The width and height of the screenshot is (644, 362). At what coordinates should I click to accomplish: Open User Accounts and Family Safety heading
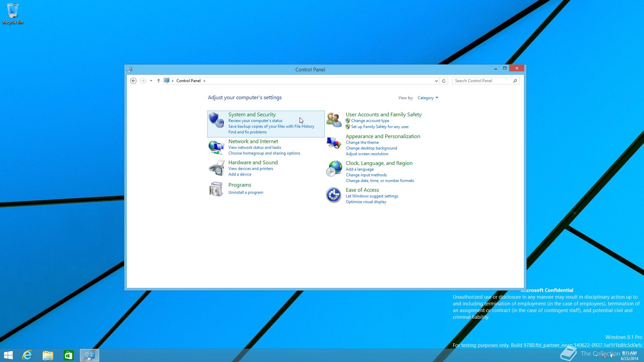point(384,115)
